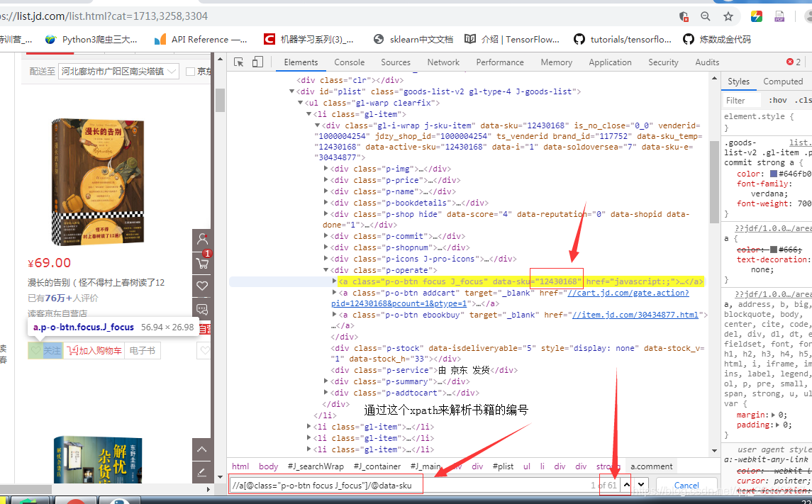Click the #666 color swatch
The height and width of the screenshot is (504, 812).
coord(774,250)
